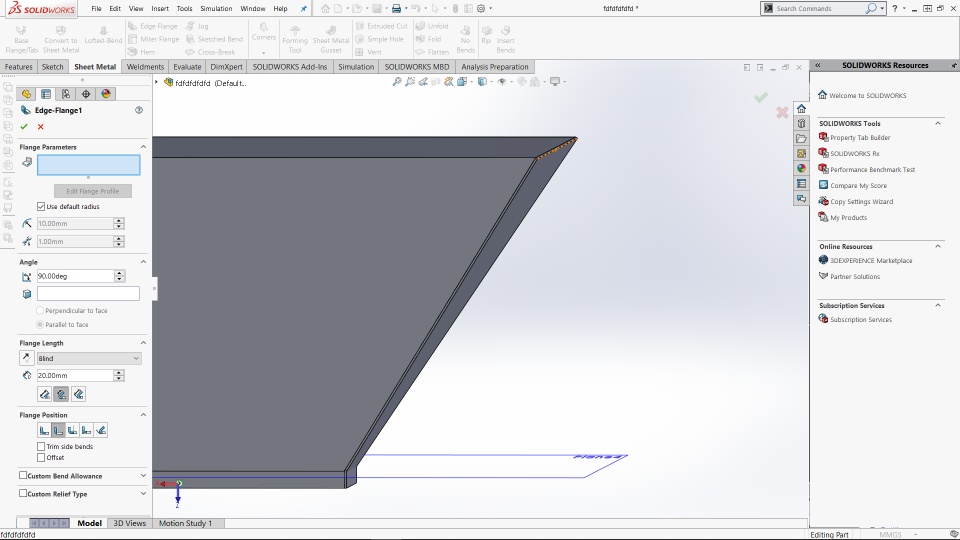
Task: Expand the Custom Relief Type section
Action: tap(143, 493)
